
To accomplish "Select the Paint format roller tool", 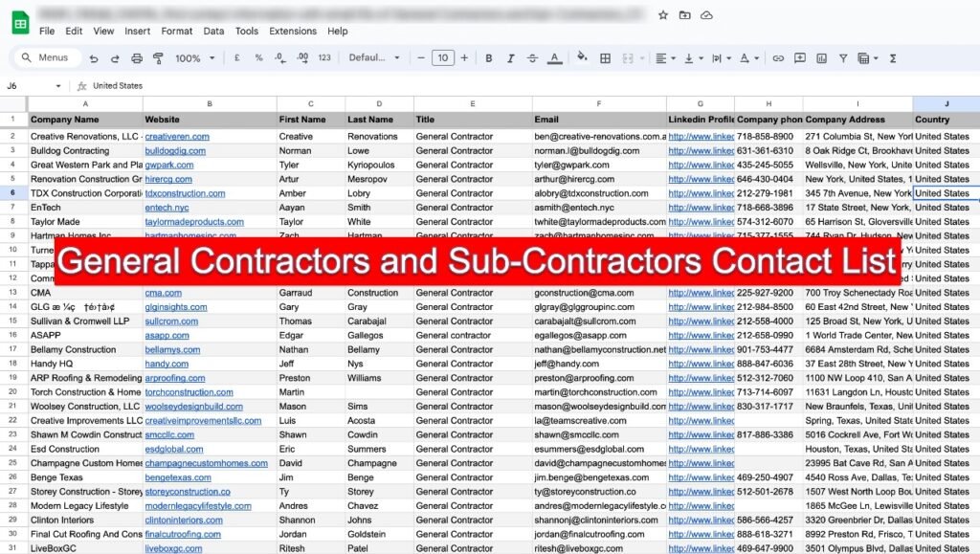I will (x=159, y=58).
